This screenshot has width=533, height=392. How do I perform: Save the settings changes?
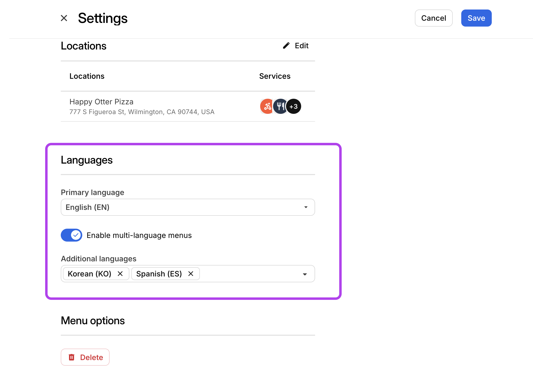coord(476,18)
